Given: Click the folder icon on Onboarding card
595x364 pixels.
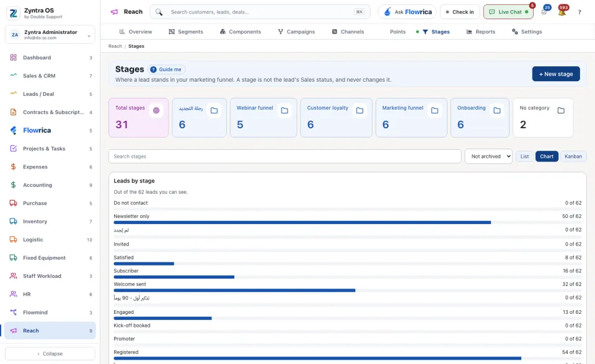Looking at the screenshot, I should tap(496, 110).
